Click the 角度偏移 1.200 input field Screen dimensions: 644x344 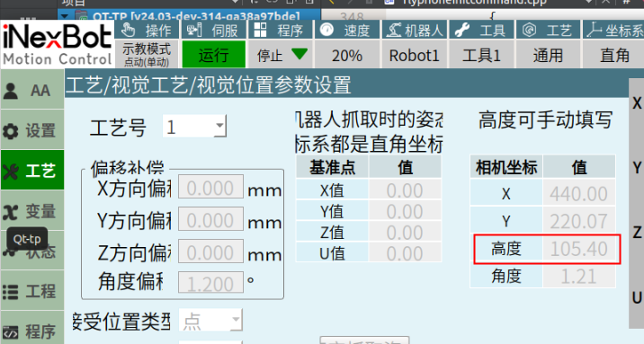tap(210, 283)
